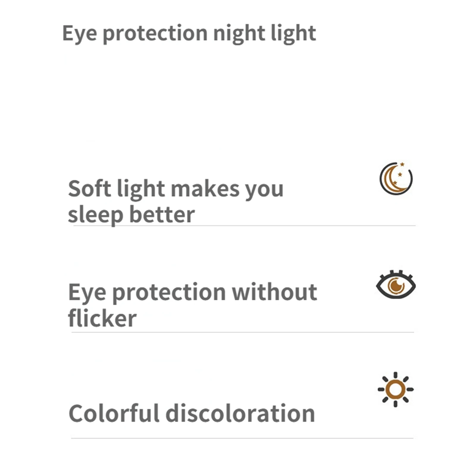Image resolution: width=476 pixels, height=476 pixels.
Task: Click the word "flicker"
Action: 102,318
